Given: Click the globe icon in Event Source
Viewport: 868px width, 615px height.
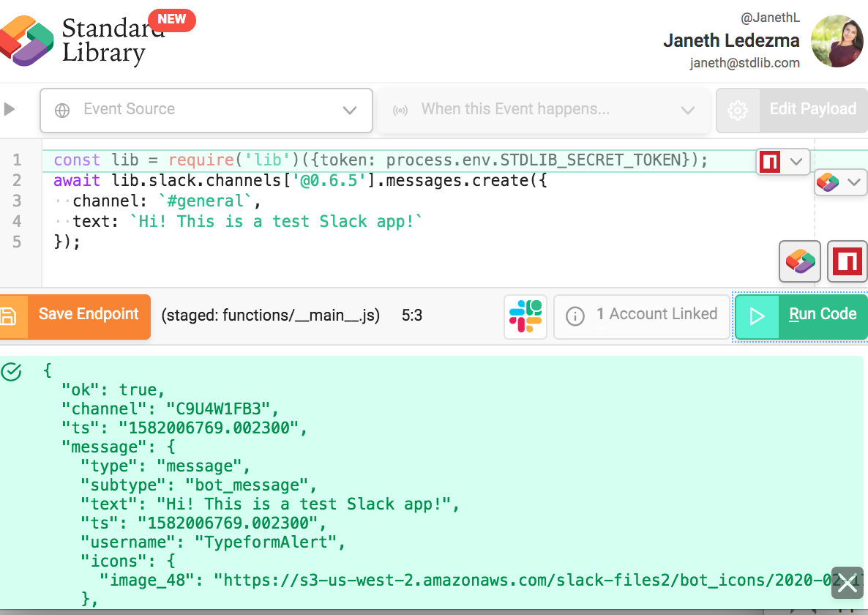Looking at the screenshot, I should click(62, 110).
